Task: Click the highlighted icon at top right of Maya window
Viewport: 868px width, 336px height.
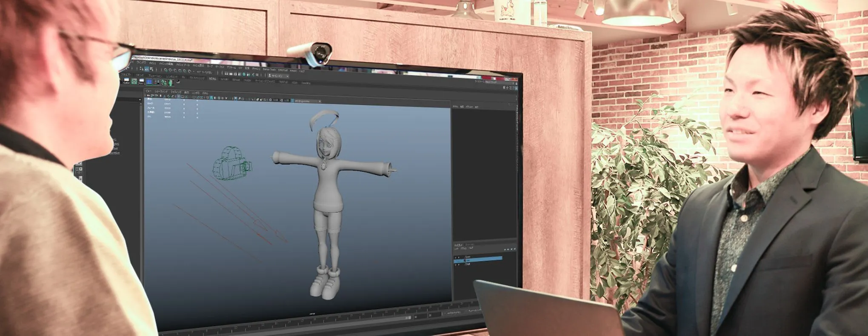Action: pos(516,88)
